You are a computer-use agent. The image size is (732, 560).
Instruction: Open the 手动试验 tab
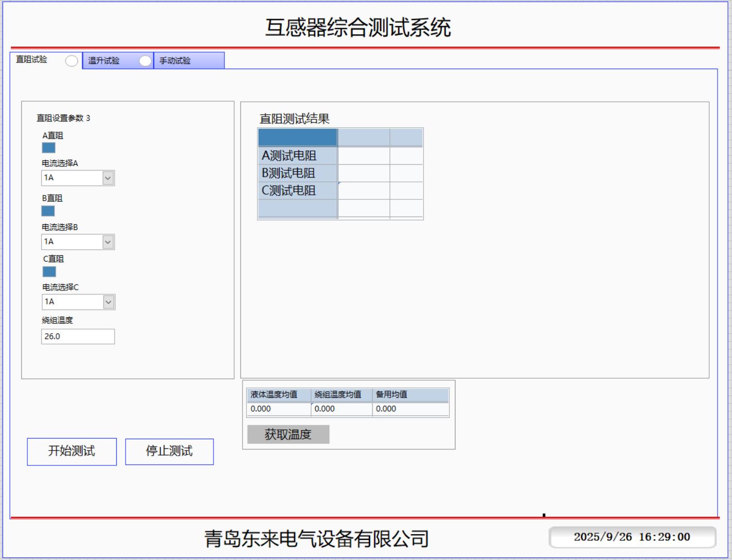[175, 61]
